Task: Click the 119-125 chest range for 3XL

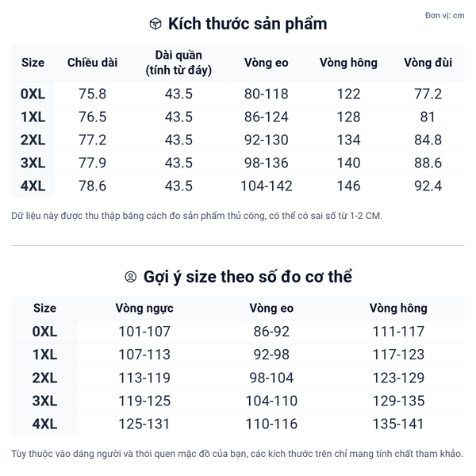Action: [x=144, y=401]
